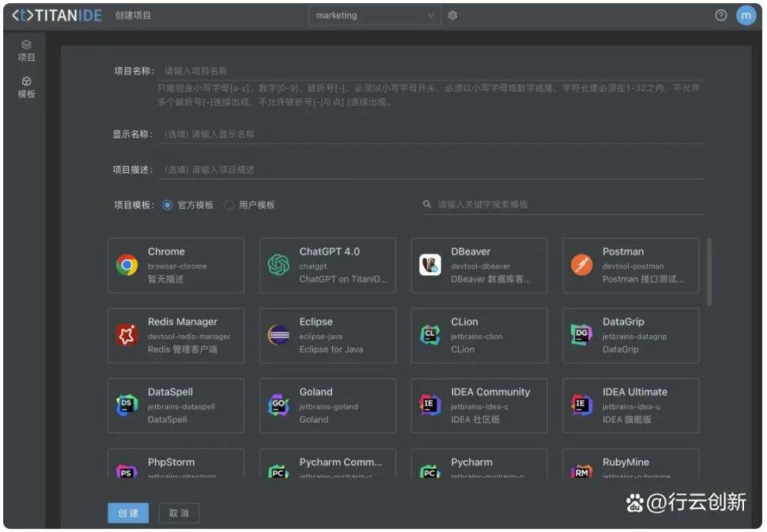Open the ChatGPT 4.0 template icon

[278, 264]
